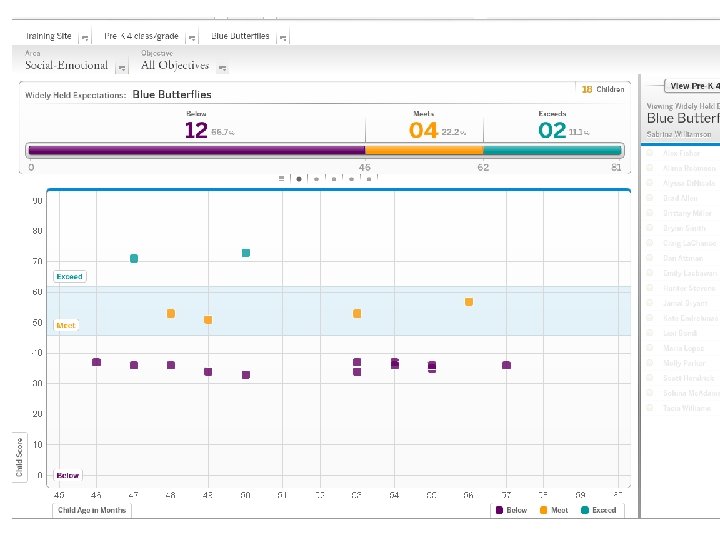This screenshot has width=720, height=540.
Task: Select the purple Below point at age 48
Action: tap(171, 365)
